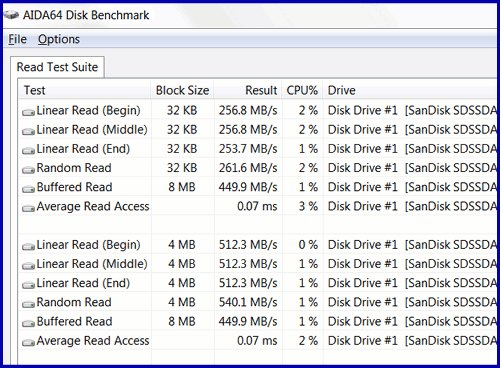Image resolution: width=500 pixels, height=368 pixels.
Task: Click the 3 % CPU value
Action: (308, 206)
